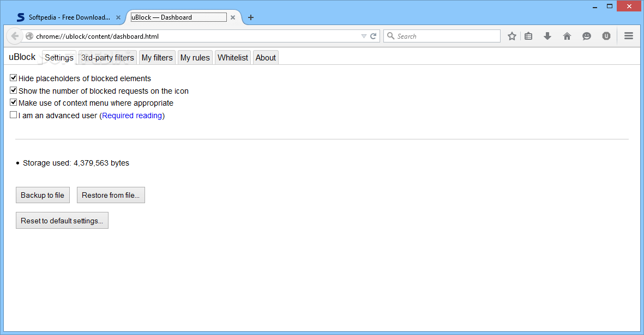This screenshot has width=644, height=335.
Task: Go to the home page icon
Action: pos(567,36)
